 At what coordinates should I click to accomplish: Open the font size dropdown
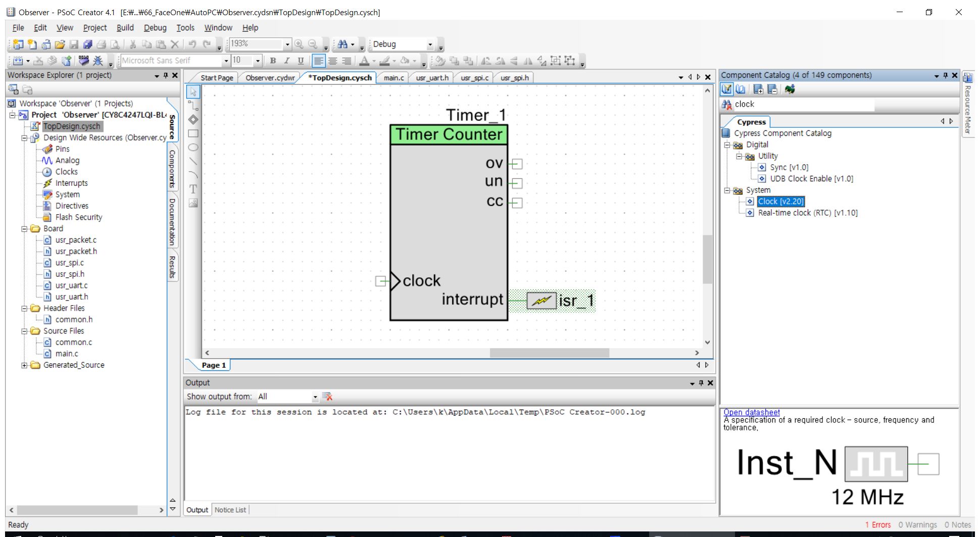(258, 61)
